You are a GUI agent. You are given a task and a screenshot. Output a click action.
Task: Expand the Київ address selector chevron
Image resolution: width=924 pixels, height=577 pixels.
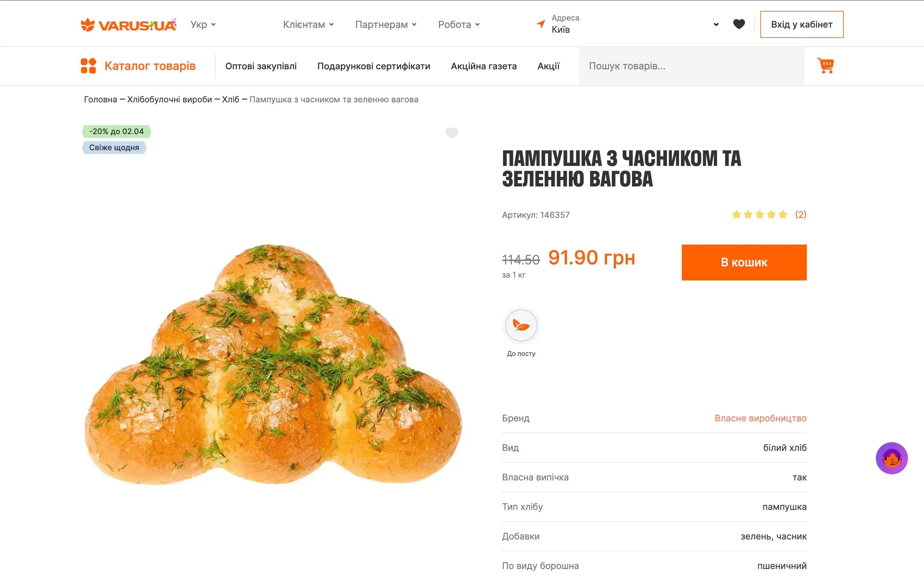coord(716,24)
